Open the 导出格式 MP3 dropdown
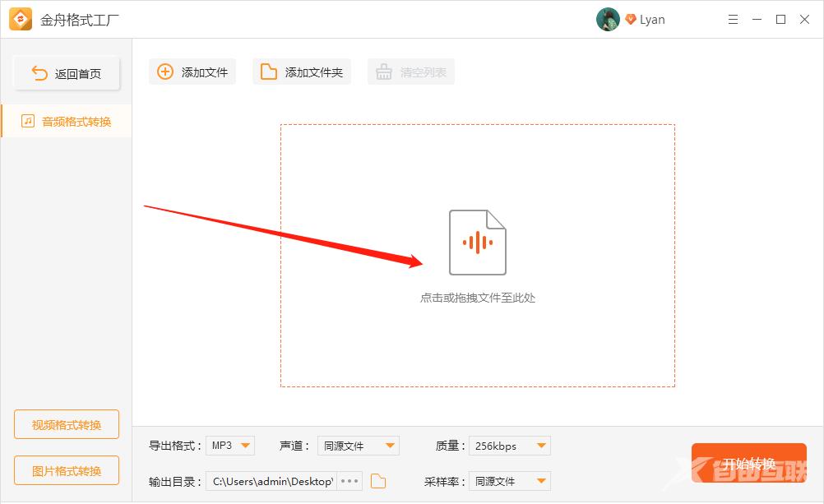Viewport: 824px width, 504px height. [230, 446]
